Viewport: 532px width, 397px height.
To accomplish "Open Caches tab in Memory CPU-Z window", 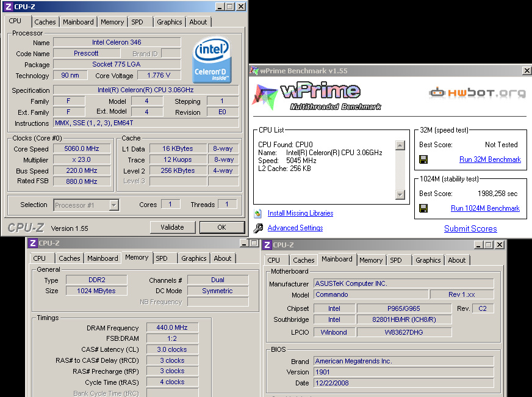I will tap(69, 258).
